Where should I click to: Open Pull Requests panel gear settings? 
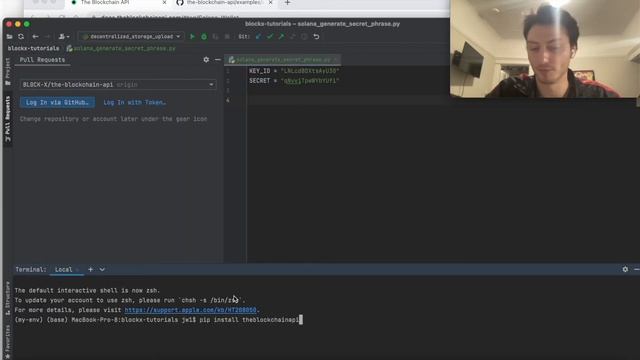point(206,60)
